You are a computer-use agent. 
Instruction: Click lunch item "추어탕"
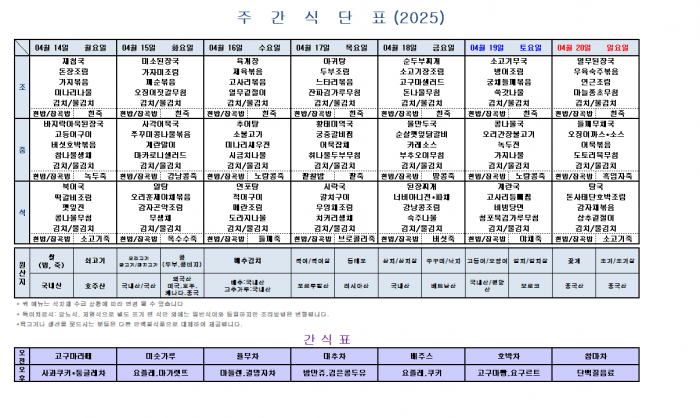pyautogui.click(x=247, y=124)
